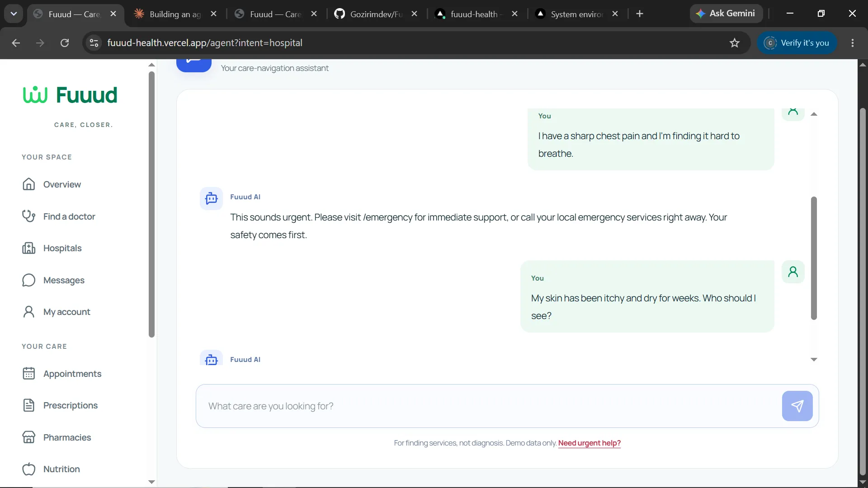Viewport: 868px width, 488px height.
Task: Click Fuuud AI bot avatar beside urgent reply
Action: 211,198
